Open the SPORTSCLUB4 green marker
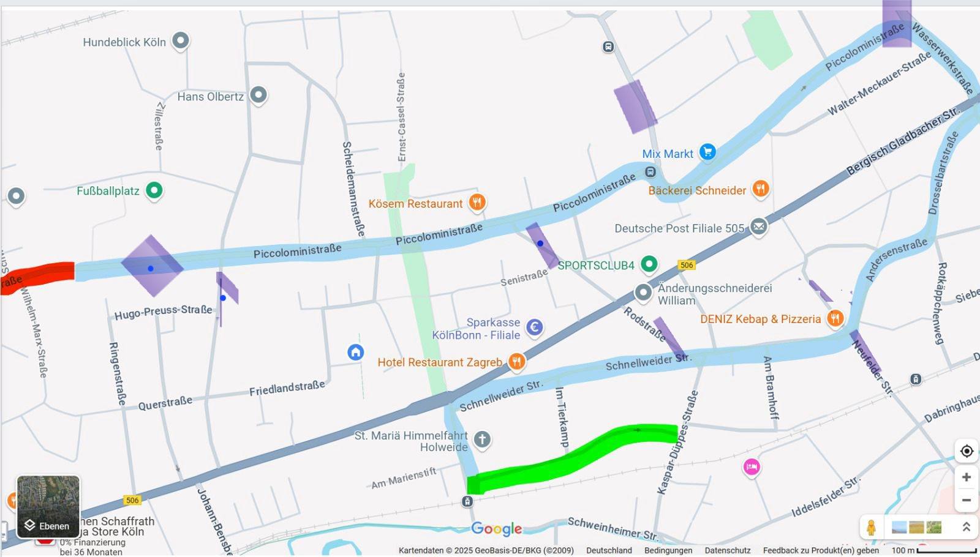The width and height of the screenshot is (980, 557). 649,264
